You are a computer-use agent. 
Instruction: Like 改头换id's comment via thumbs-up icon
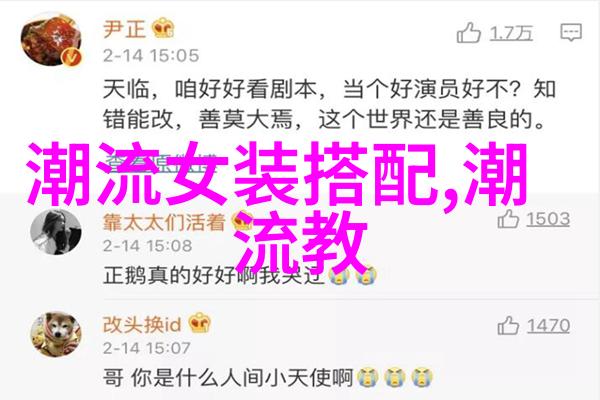click(508, 326)
